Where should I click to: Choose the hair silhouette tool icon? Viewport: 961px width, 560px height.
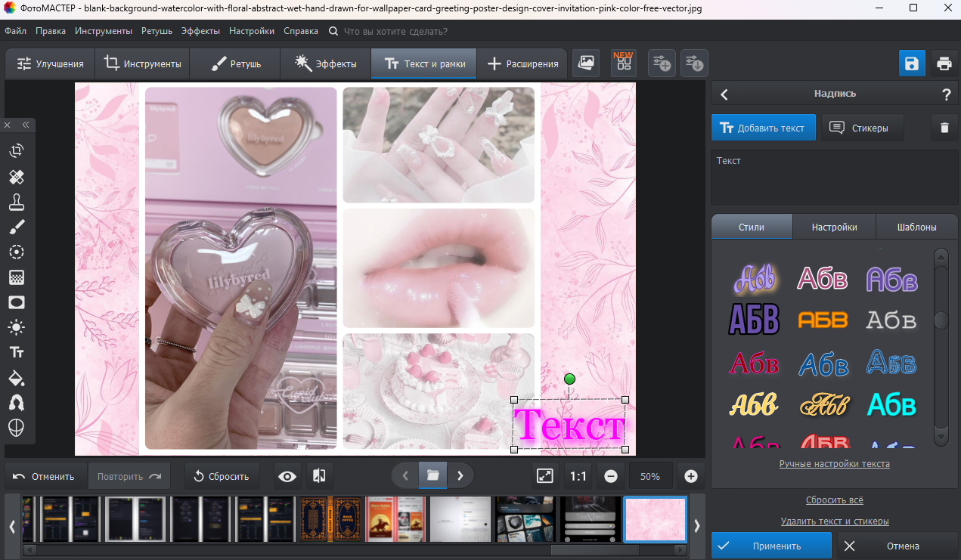17,403
